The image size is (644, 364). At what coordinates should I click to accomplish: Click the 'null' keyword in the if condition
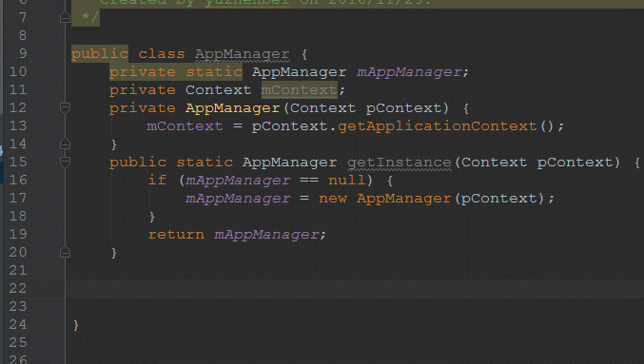[346, 181]
